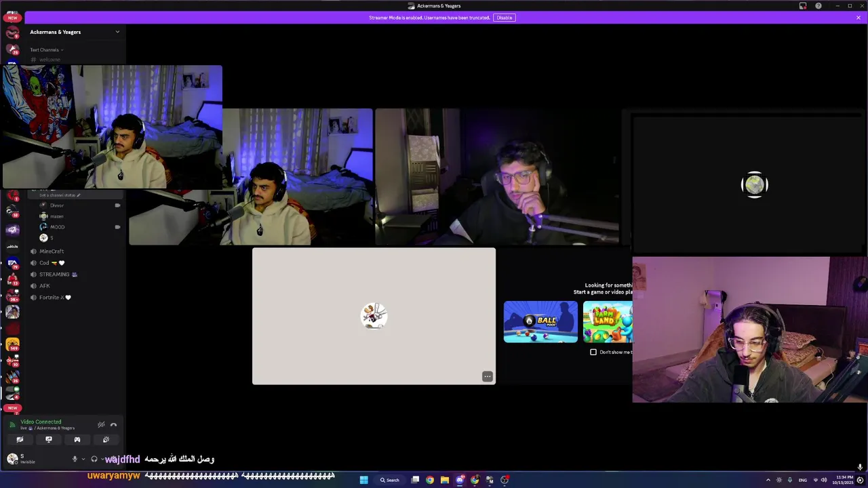Select user Divvor in voice channel
868x488 pixels.
pyautogui.click(x=57, y=205)
